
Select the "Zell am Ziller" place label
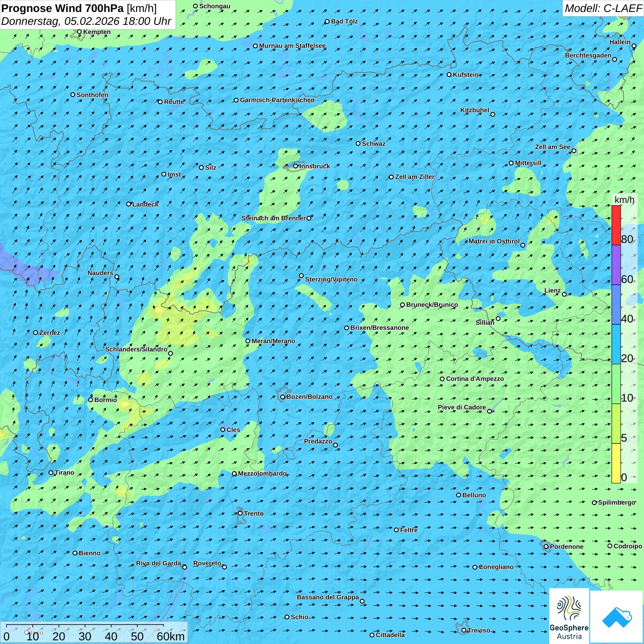click(x=414, y=177)
